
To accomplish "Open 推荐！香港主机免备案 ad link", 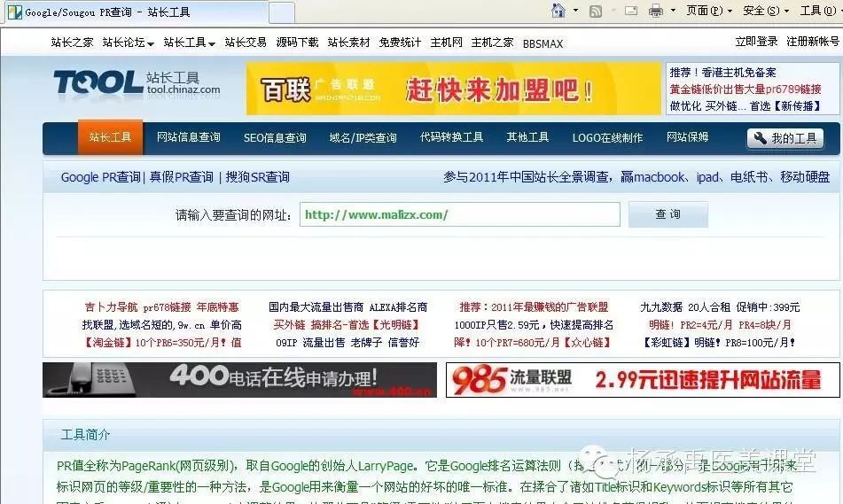I will click(723, 73).
